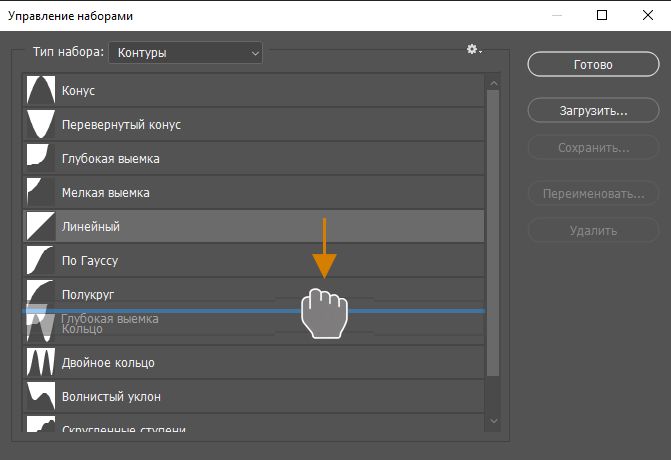Open the Тип набора dropdown
671x460 pixels.
[185, 52]
